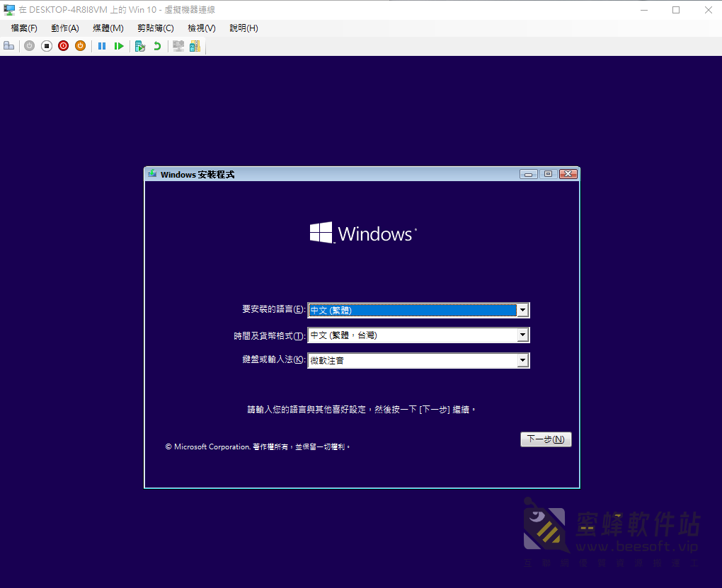Viewport: 722px width, 588px height.
Task: Send Ctrl+Alt+Delete with the keyboard keys icon
Action: [9, 45]
